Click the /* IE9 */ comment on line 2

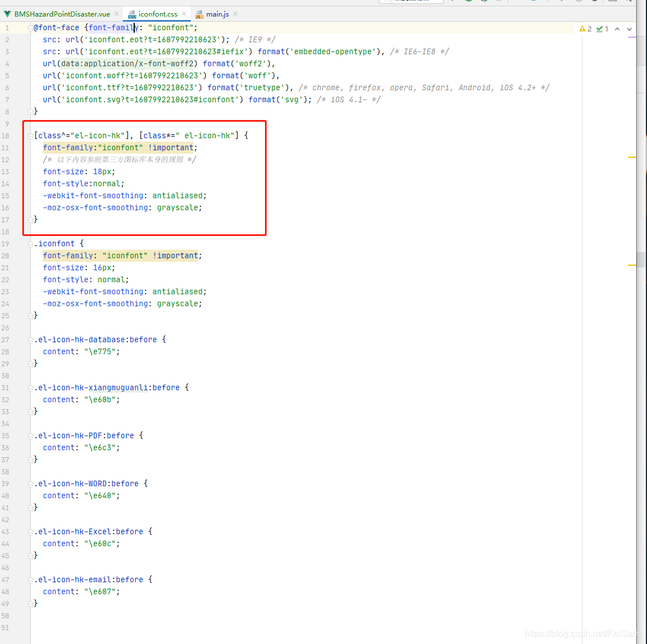click(255, 39)
